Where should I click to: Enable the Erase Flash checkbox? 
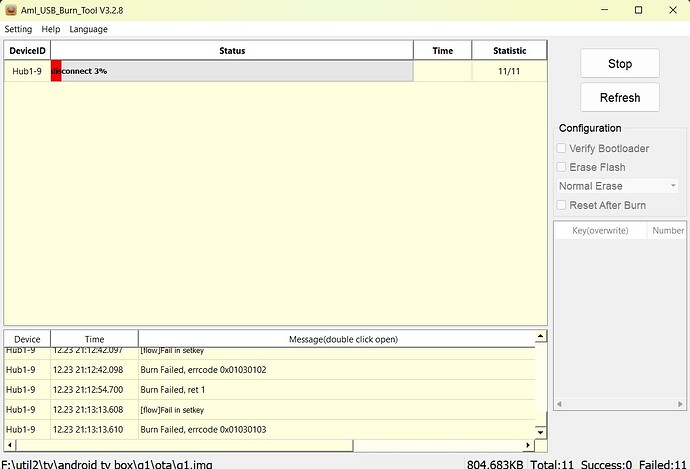(561, 167)
